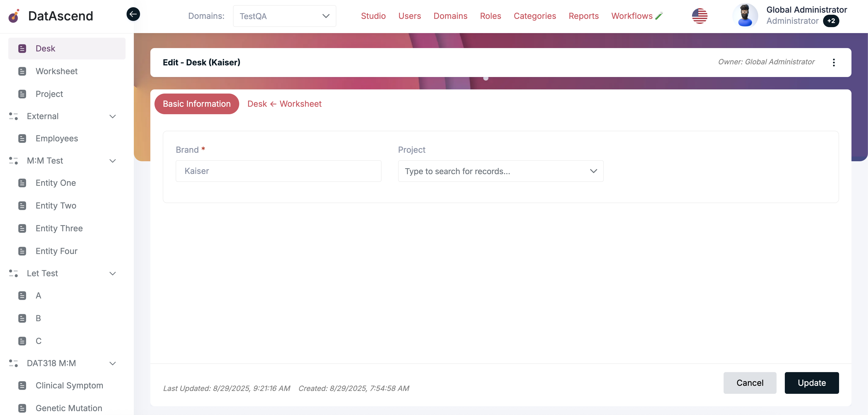Collapse the External group chevron
The image size is (868, 415).
pos(113,116)
